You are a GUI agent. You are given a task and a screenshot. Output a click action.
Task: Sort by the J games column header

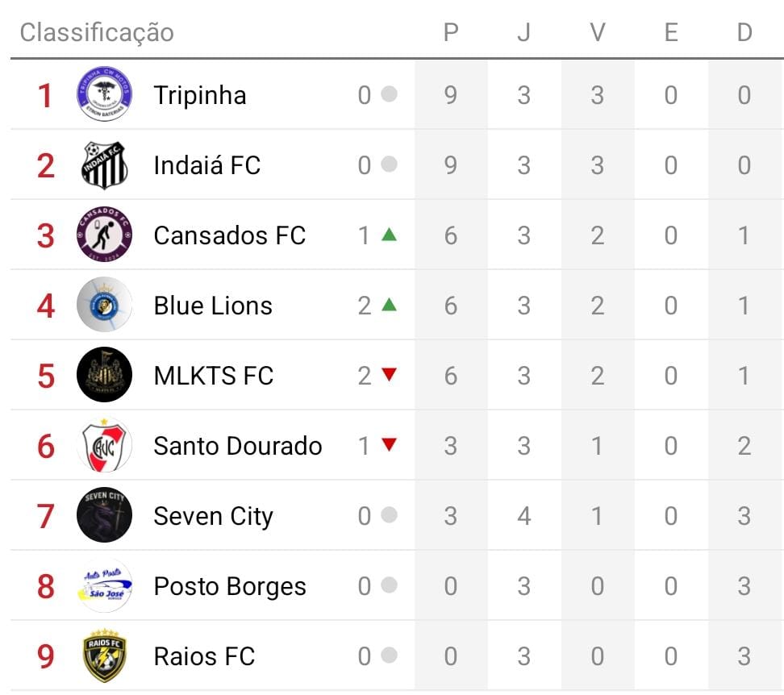click(523, 32)
